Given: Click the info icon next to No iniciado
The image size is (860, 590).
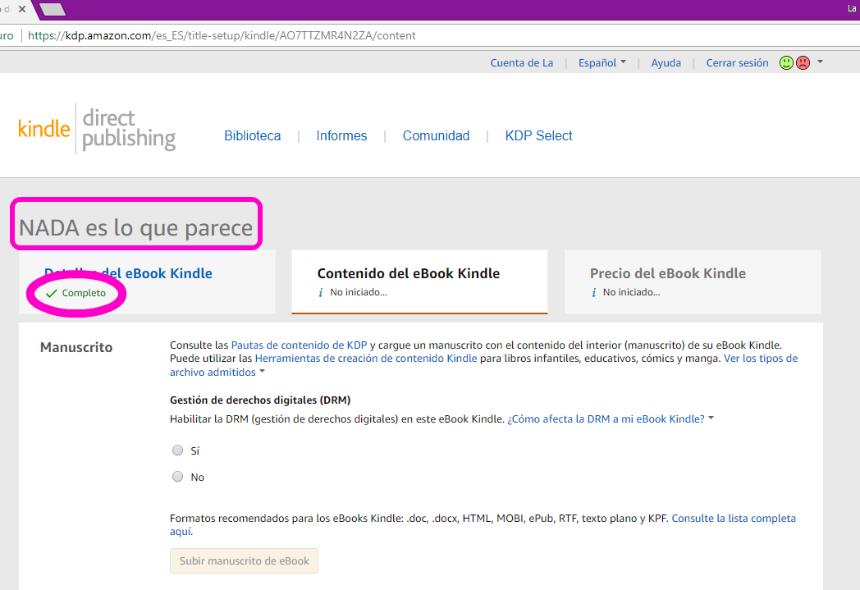Looking at the screenshot, I should point(323,290).
